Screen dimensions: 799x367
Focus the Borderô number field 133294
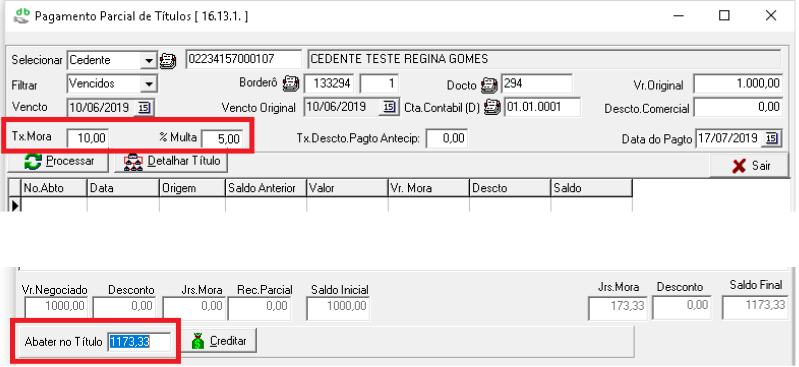[329, 84]
